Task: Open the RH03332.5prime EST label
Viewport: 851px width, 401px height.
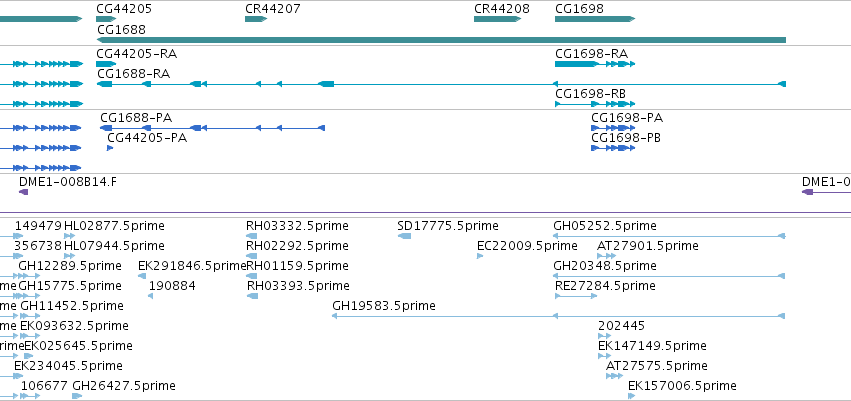Action: point(297,226)
